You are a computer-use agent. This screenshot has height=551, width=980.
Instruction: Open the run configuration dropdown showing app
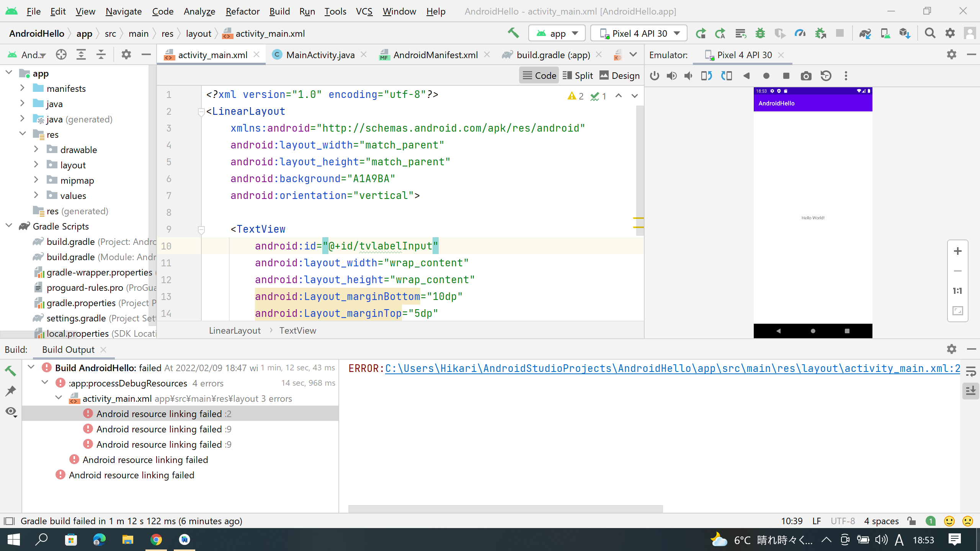point(557,33)
